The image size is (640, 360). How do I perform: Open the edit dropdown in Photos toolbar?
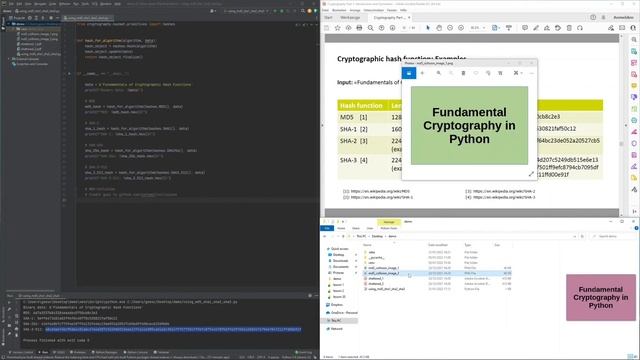click(x=518, y=73)
